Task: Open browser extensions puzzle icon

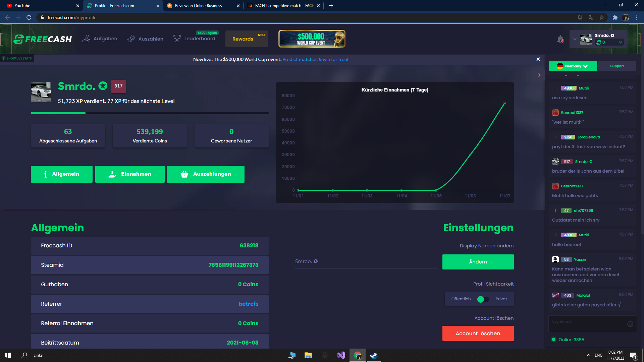Action: click(615, 17)
